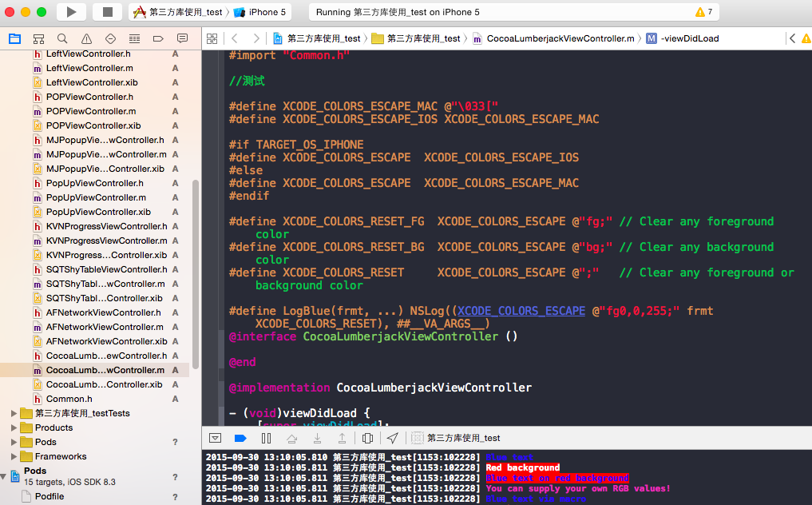Viewport: 812px width, 505px height.
Task: Pause program execution in debug bar
Action: [x=266, y=438]
